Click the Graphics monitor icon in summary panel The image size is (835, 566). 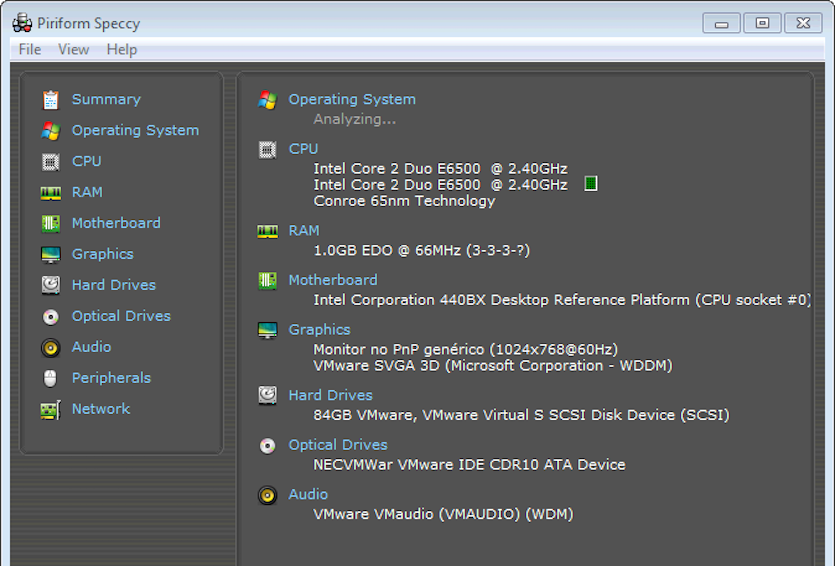(x=267, y=330)
